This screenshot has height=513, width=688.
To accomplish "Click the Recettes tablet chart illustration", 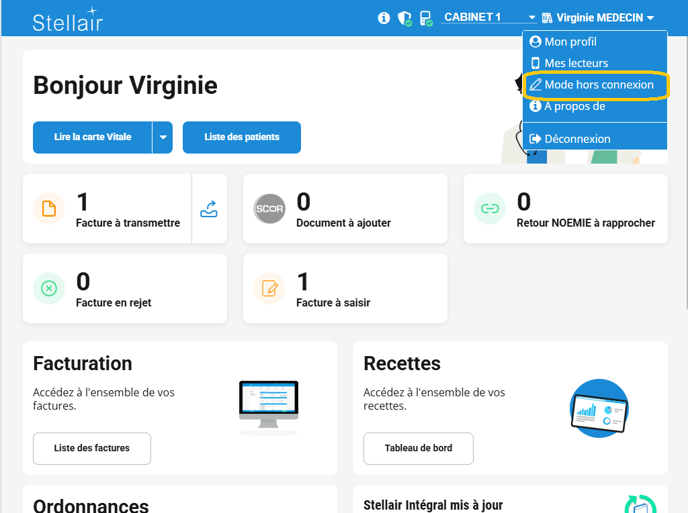I will click(x=599, y=408).
